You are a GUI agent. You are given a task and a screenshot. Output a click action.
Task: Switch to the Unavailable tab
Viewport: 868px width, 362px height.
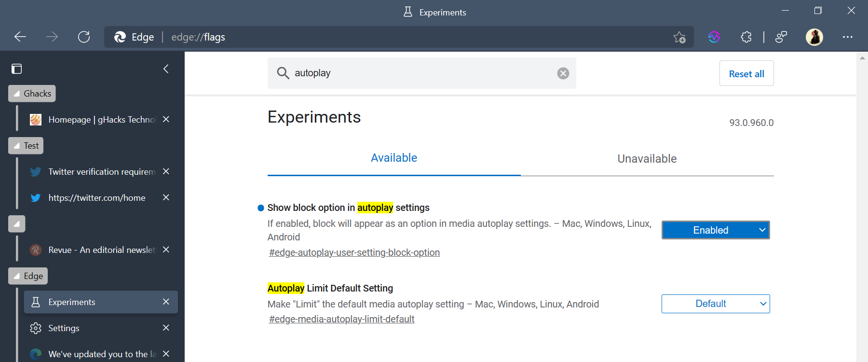(x=647, y=159)
